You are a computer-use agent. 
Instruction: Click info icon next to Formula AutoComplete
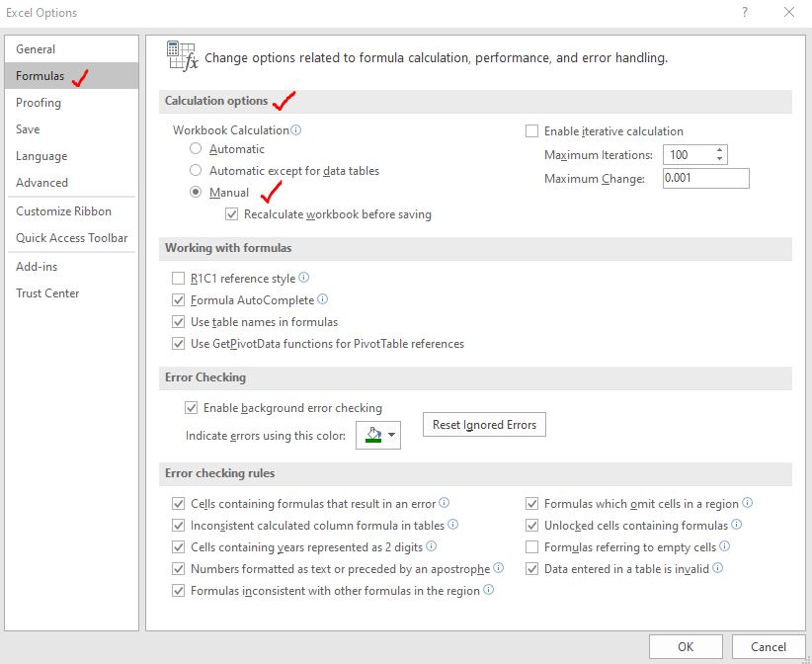pyautogui.click(x=323, y=299)
